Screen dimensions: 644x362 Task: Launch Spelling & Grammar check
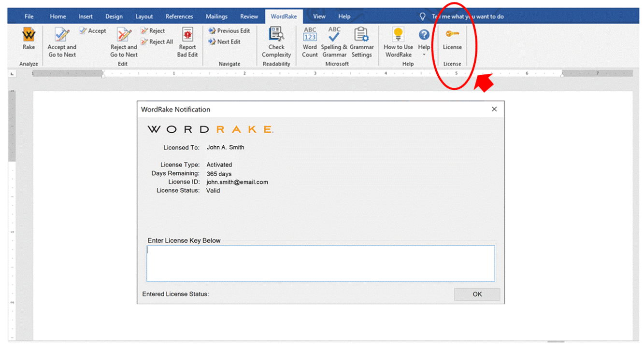pos(334,42)
